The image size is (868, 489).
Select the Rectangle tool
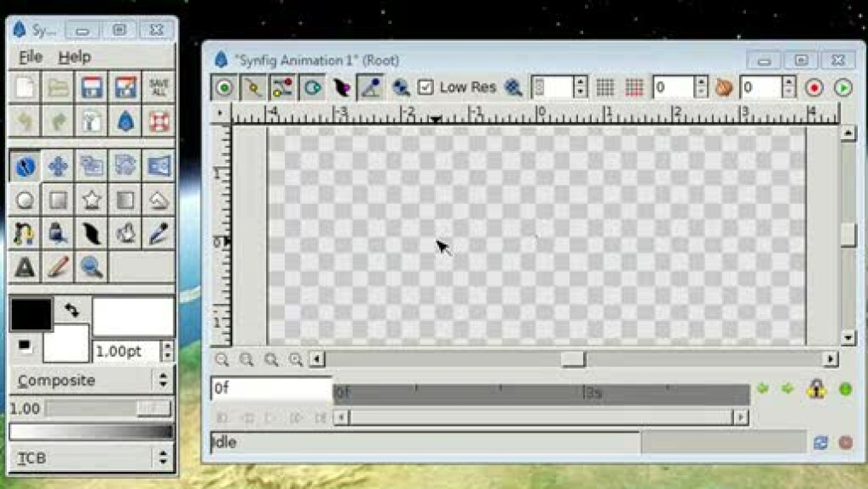pyautogui.click(x=58, y=201)
